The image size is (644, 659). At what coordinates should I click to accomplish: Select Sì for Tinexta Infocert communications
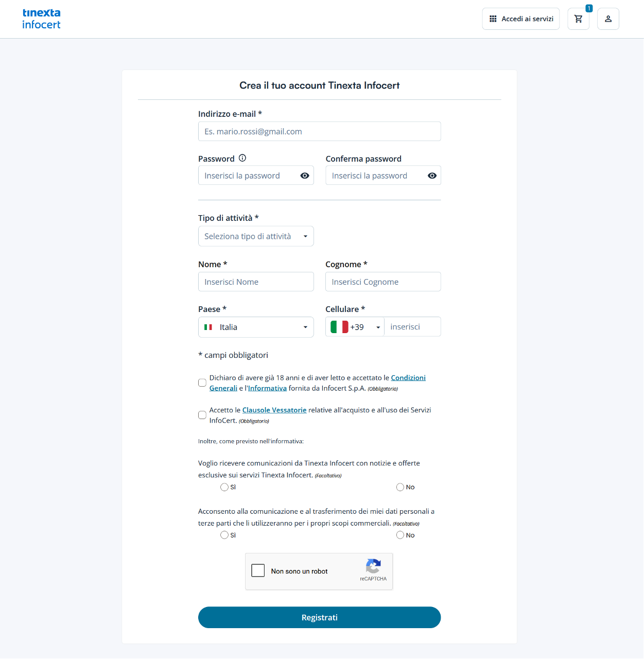point(224,487)
